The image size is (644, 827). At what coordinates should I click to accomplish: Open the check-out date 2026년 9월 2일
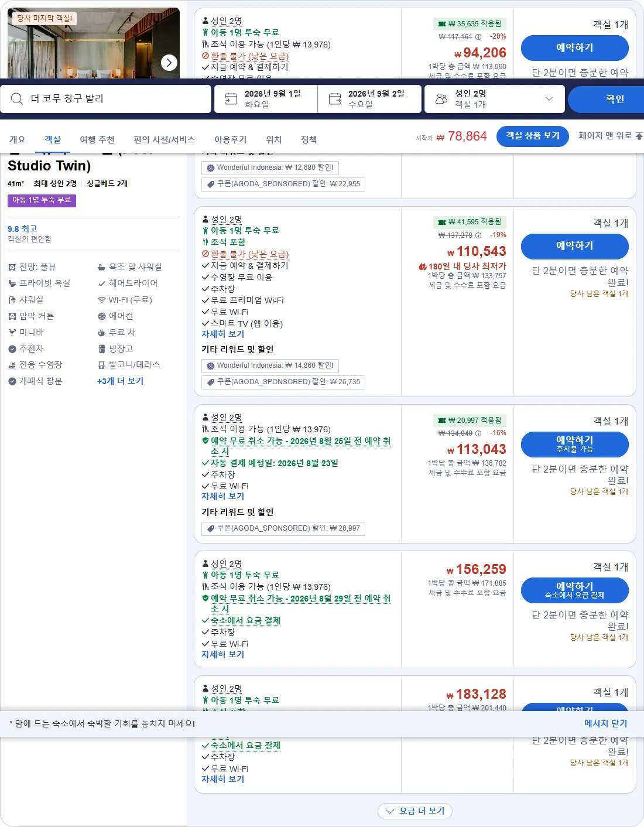click(370, 99)
